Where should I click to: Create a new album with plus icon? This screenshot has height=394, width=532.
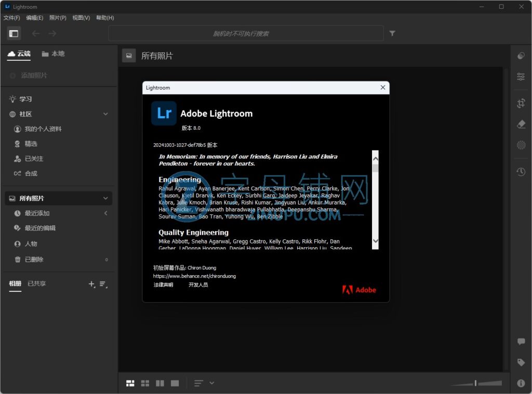pos(91,284)
